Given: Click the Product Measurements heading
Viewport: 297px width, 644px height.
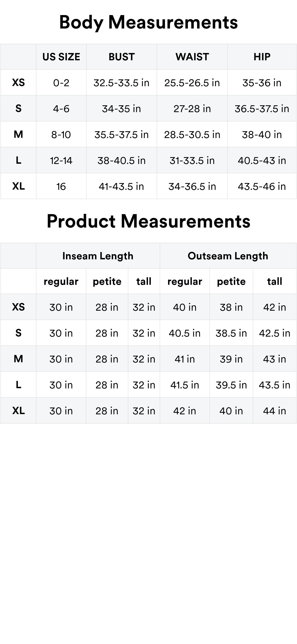Looking at the screenshot, I should [148, 221].
